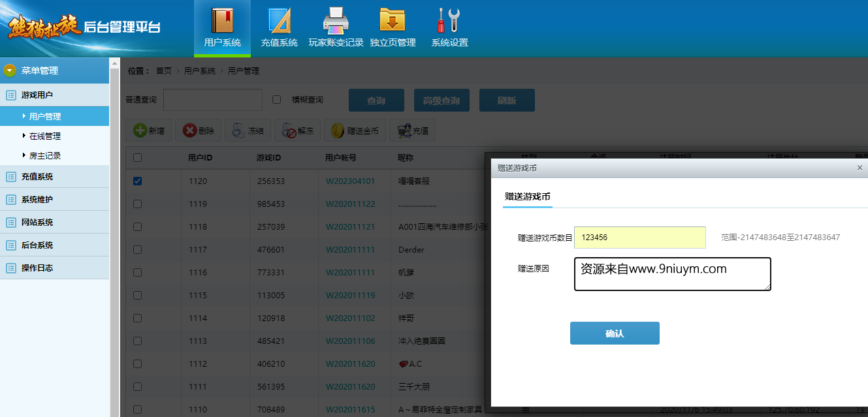
Task: Click the 赠送游戏币数目 input field
Action: (639, 238)
